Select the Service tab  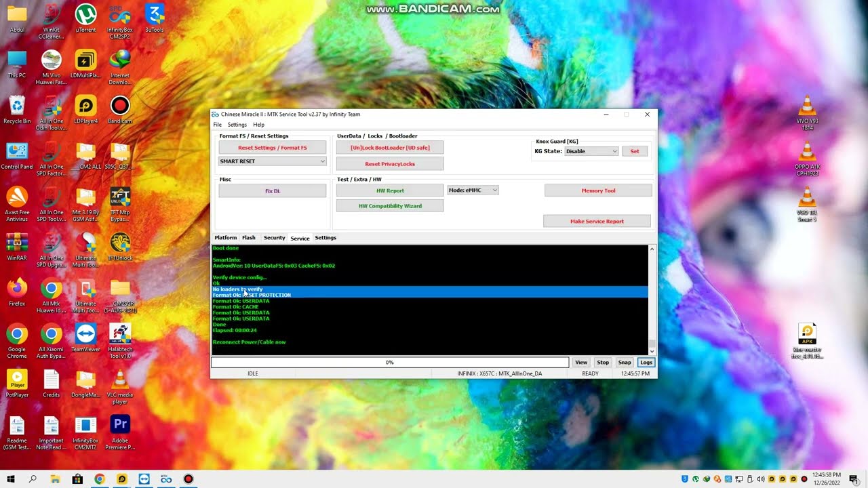tap(300, 238)
